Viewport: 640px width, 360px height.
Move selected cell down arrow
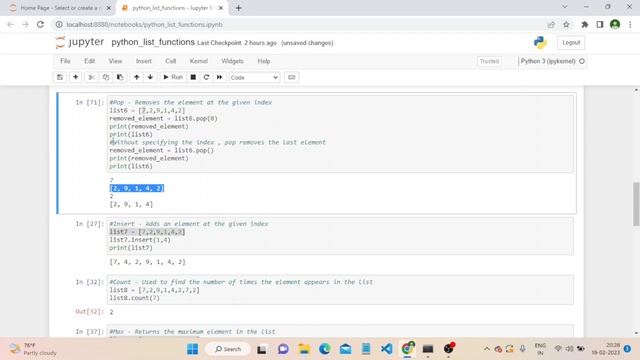click(x=150, y=77)
